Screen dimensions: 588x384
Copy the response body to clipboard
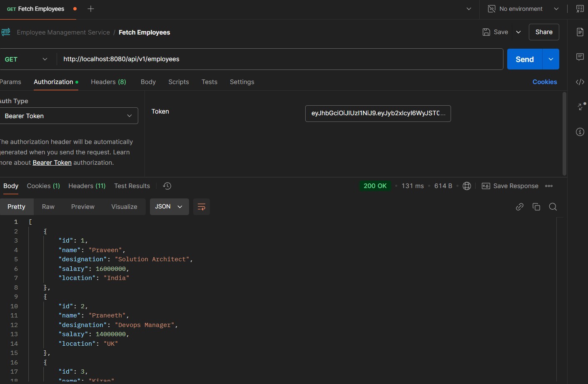[x=536, y=207]
